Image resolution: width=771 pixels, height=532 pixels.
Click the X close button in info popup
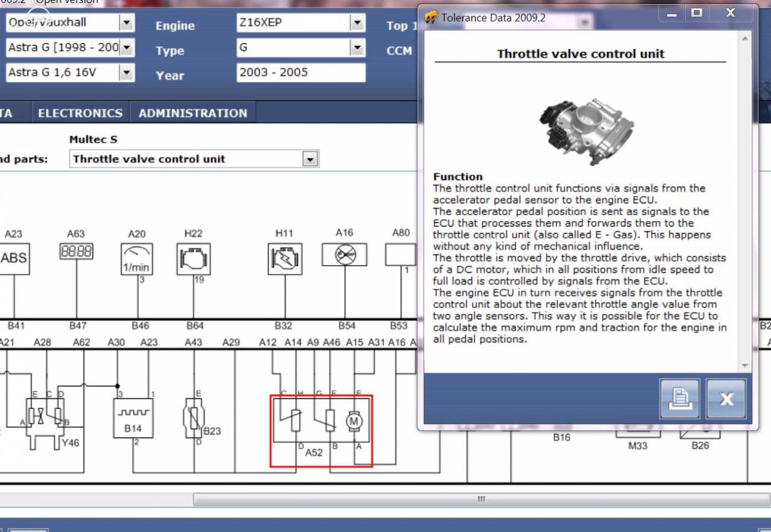726,398
